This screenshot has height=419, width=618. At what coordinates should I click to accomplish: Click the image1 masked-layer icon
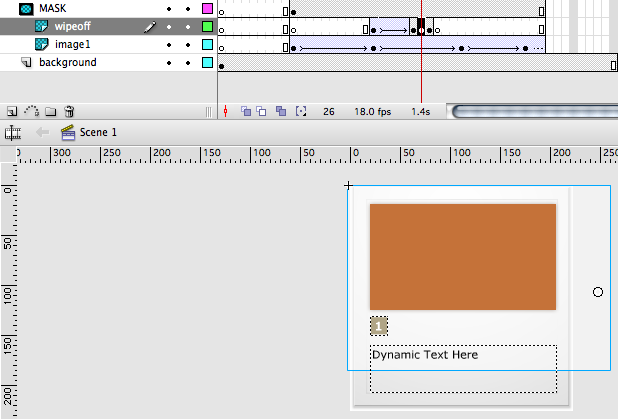41,44
